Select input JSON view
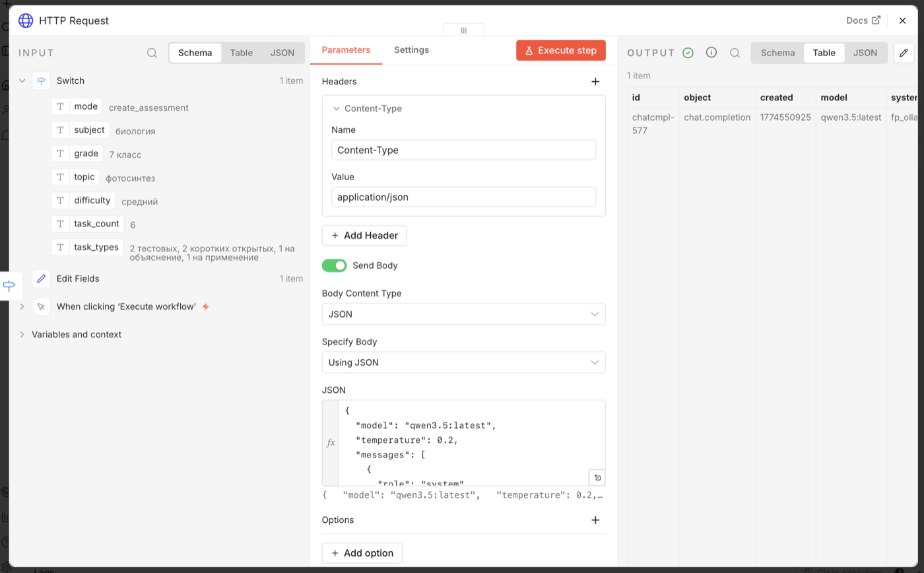 coord(282,53)
